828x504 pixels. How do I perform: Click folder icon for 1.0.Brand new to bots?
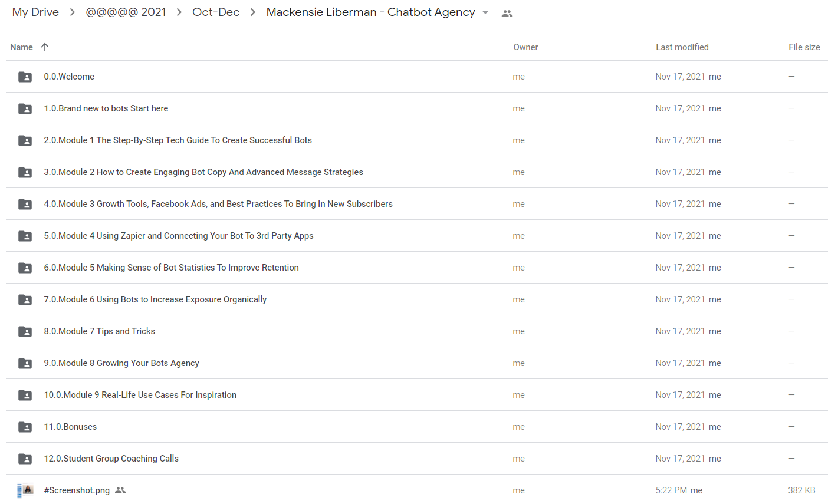[x=25, y=108]
